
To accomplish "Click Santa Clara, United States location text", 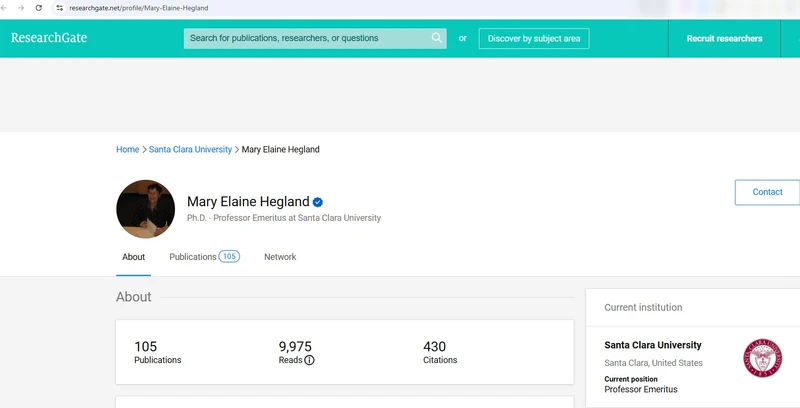I will 654,363.
